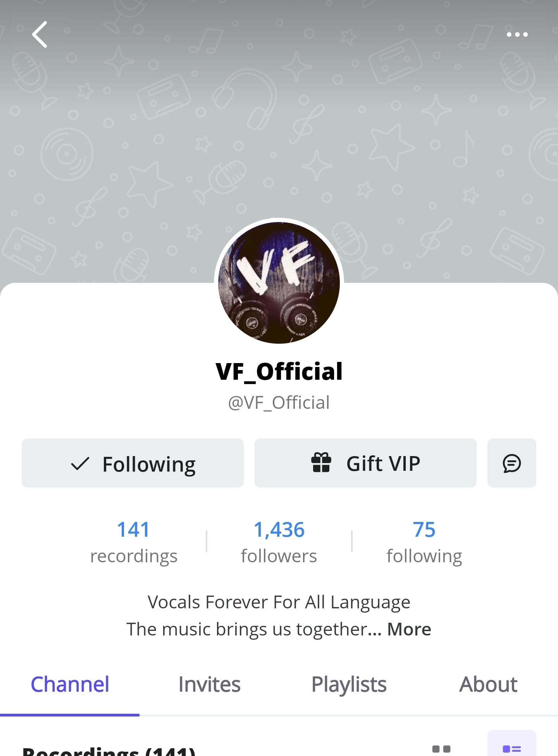Switch to the Channel tab
Screen dimensions: 558x756
tap(70, 684)
